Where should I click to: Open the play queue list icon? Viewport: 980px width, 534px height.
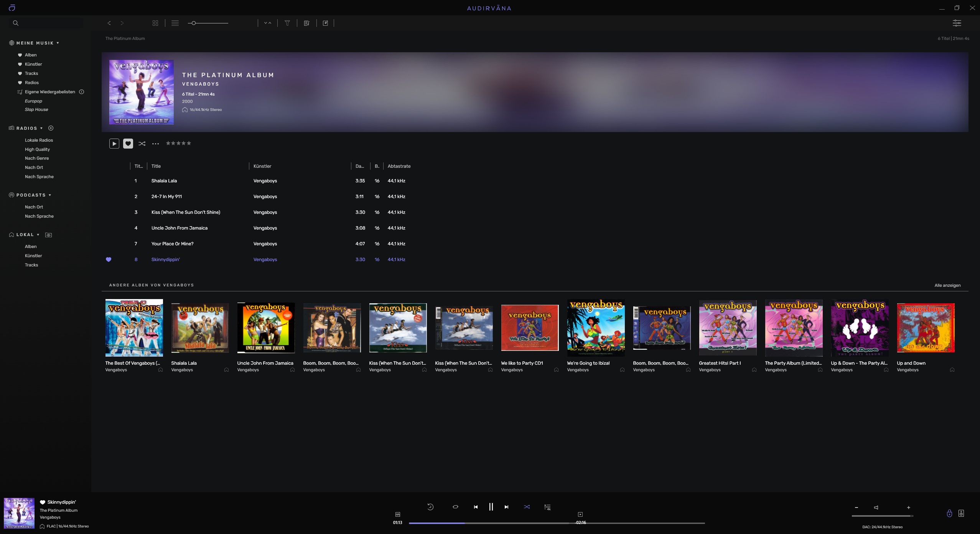(x=306, y=23)
